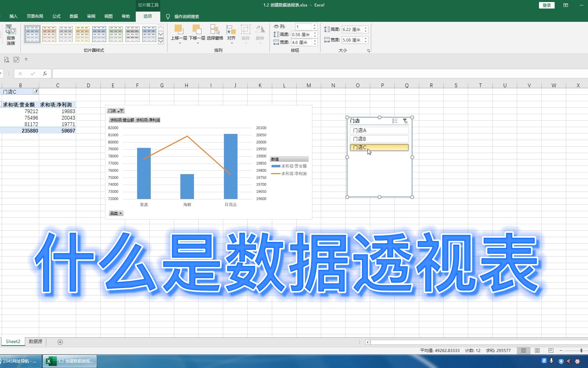
Task: Open chart 门店 field filter button
Action: pyautogui.click(x=116, y=111)
